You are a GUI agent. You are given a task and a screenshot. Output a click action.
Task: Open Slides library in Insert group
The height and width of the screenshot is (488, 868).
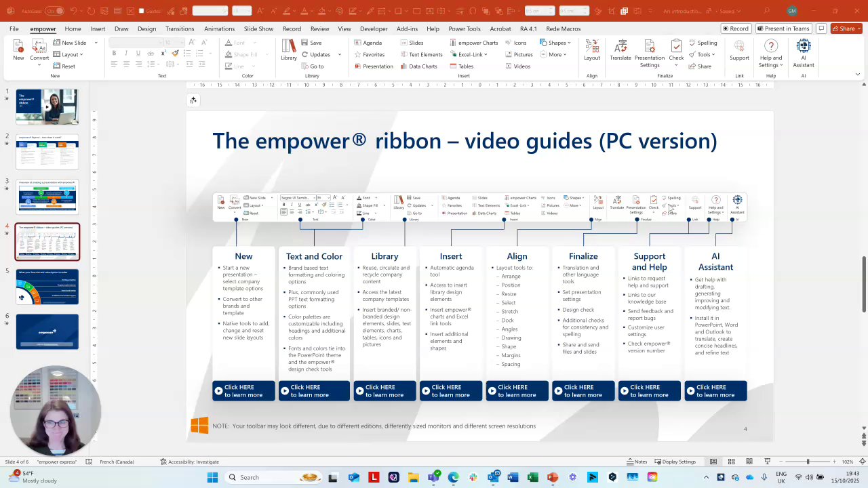click(x=411, y=43)
